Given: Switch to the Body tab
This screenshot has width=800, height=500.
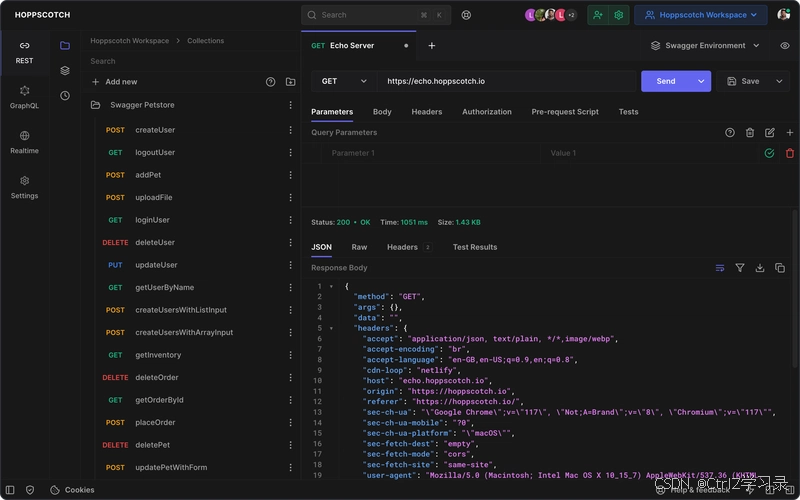Looking at the screenshot, I should (382, 112).
